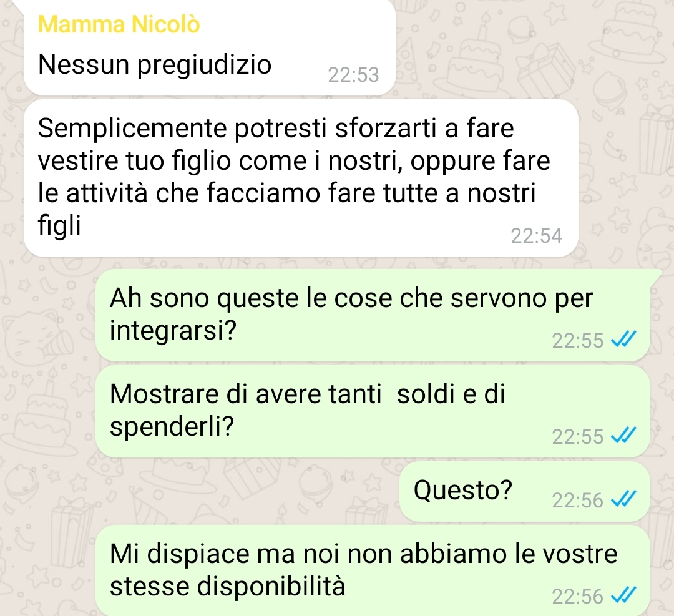Viewport: 674px width, 616px height.
Task: Select the 'Ah sono queste le cose' message
Action: coord(372,315)
